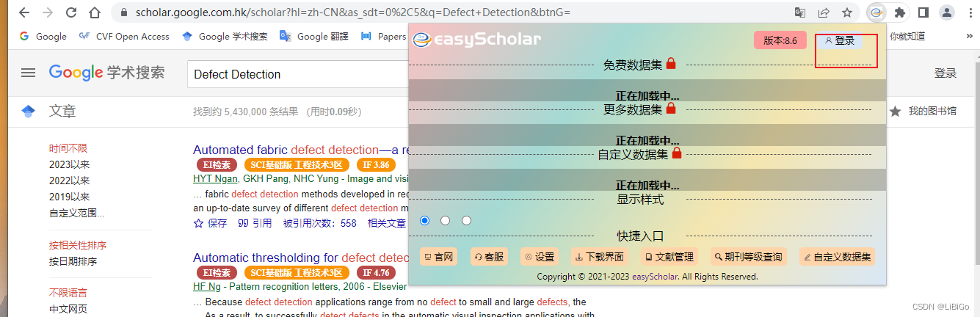Click the Scholar 登录 link at right
The image size is (980, 317).
945,73
